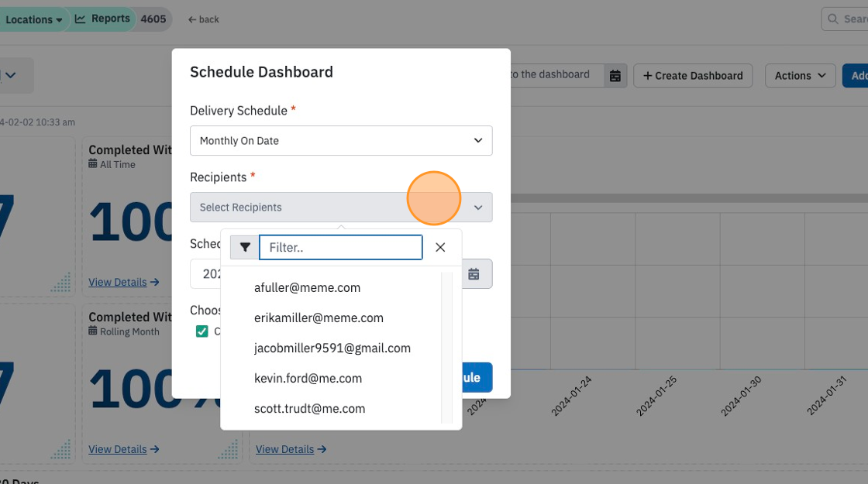Open the schedule date calendar icon
Viewport: 868px width, 484px height.
click(x=474, y=274)
